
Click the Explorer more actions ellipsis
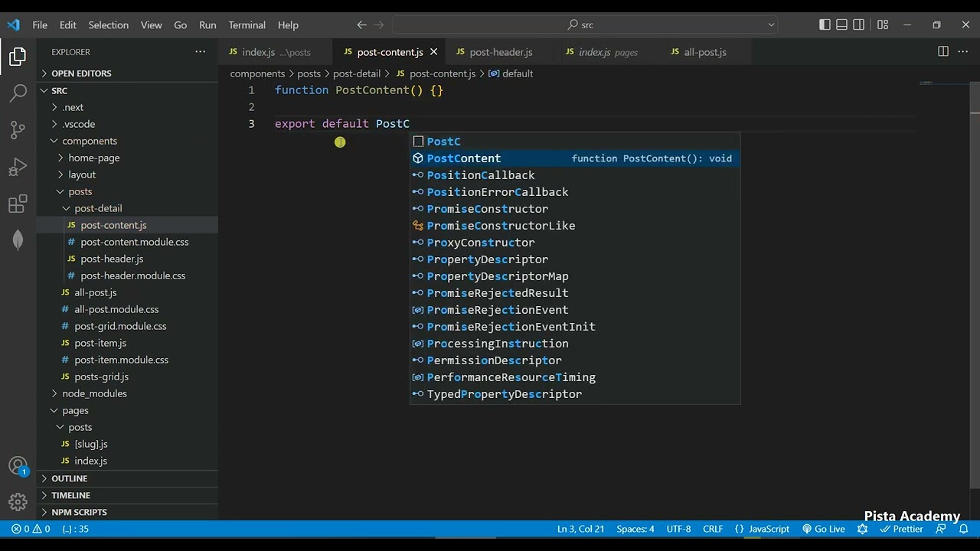coord(201,52)
